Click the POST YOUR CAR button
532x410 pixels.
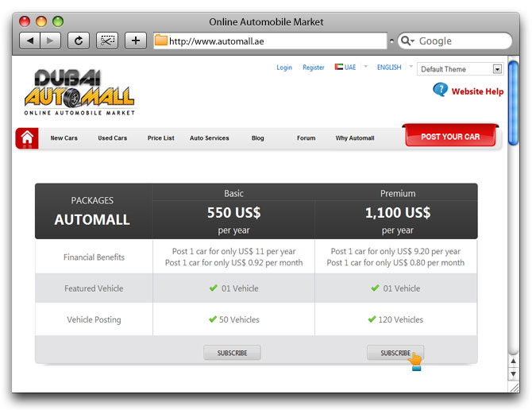[450, 137]
